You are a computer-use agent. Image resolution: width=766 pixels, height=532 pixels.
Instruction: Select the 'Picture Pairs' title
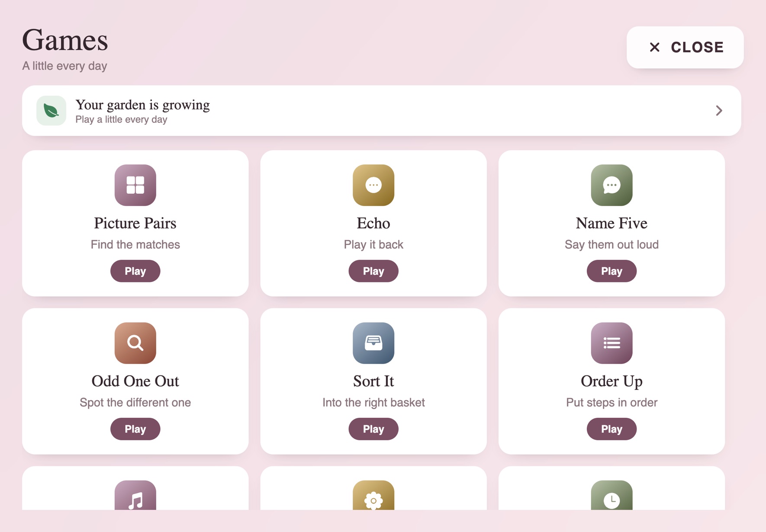[135, 223]
